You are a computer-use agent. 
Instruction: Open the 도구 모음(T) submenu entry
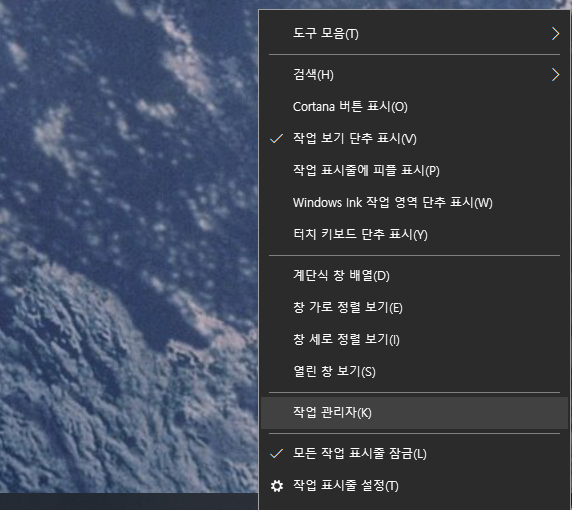(x=414, y=34)
